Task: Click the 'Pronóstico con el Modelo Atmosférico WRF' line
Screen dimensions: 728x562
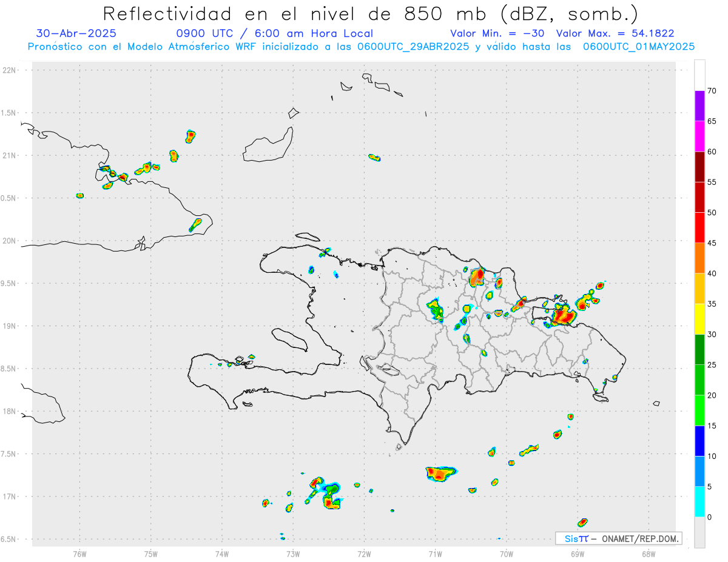Action: (x=361, y=46)
